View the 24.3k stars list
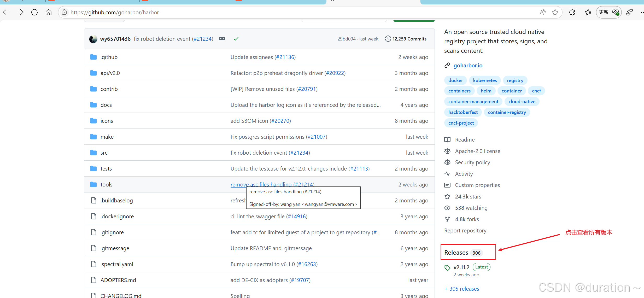 click(x=463, y=196)
